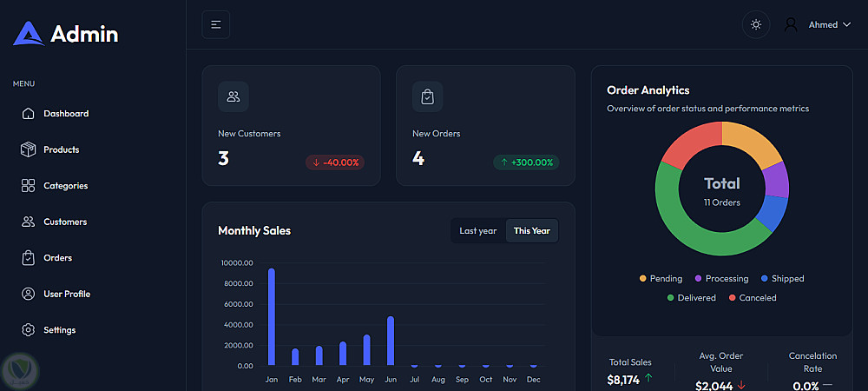Click the New Customers count 3
This screenshot has height=391, width=868.
point(223,158)
